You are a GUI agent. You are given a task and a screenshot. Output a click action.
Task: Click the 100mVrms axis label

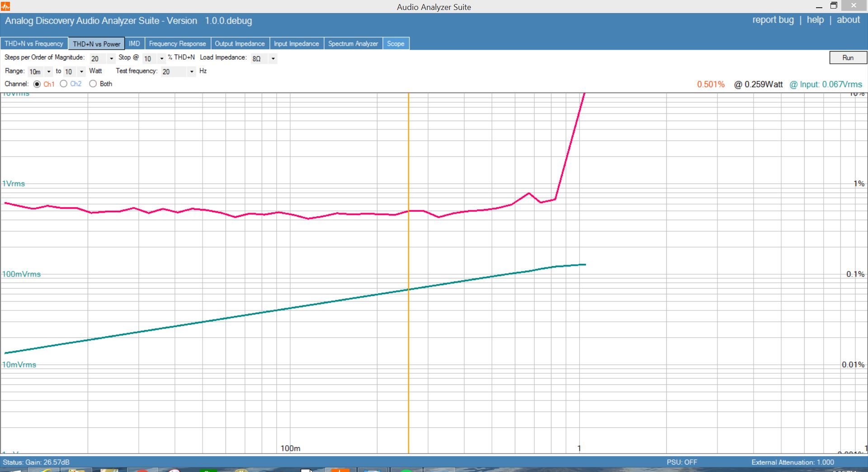coord(21,274)
